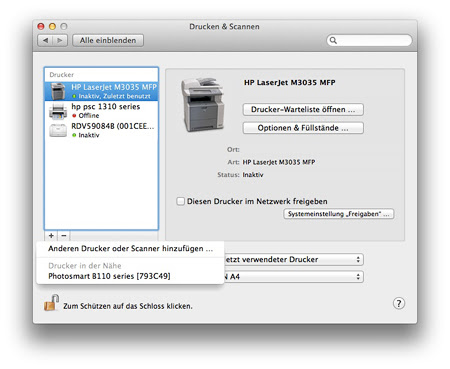Click the search field in toolbar

[369, 40]
